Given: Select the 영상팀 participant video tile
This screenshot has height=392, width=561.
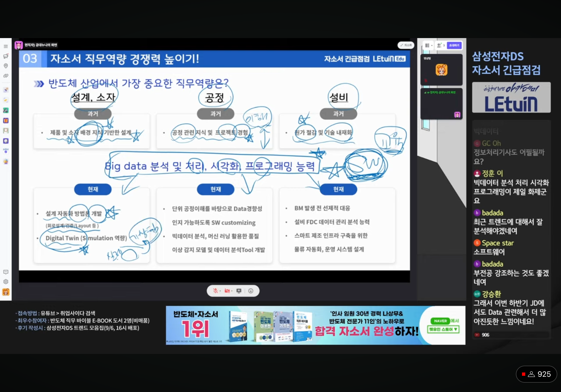Looking at the screenshot, I should 441,70.
